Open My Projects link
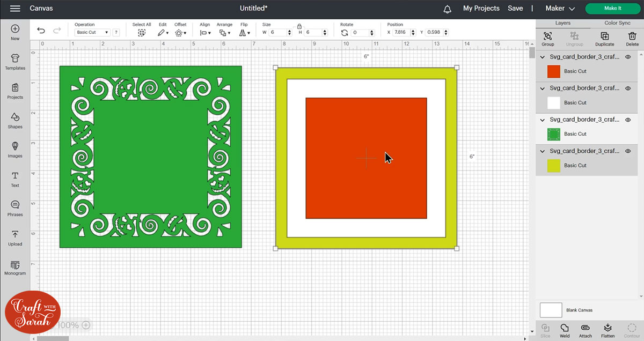The width and height of the screenshot is (644, 341). click(481, 9)
